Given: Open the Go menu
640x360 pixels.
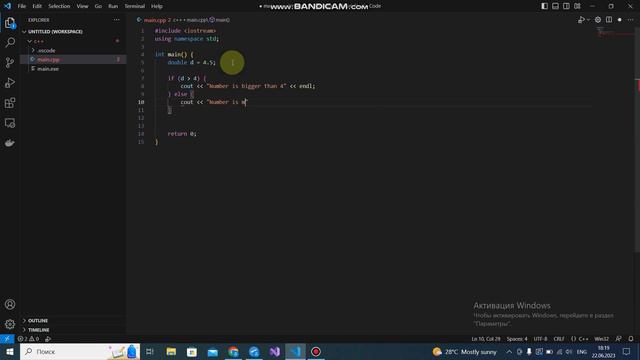Looking at the screenshot, I should (x=98, y=6).
